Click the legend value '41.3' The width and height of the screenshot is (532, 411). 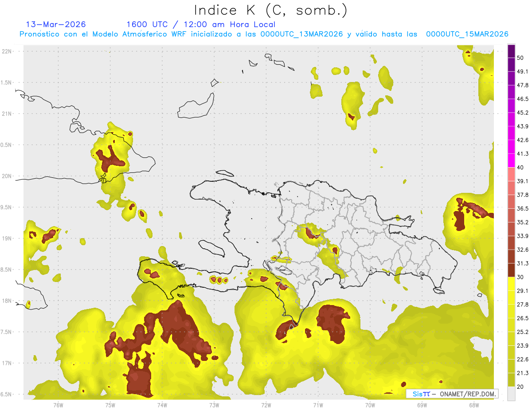click(x=523, y=154)
